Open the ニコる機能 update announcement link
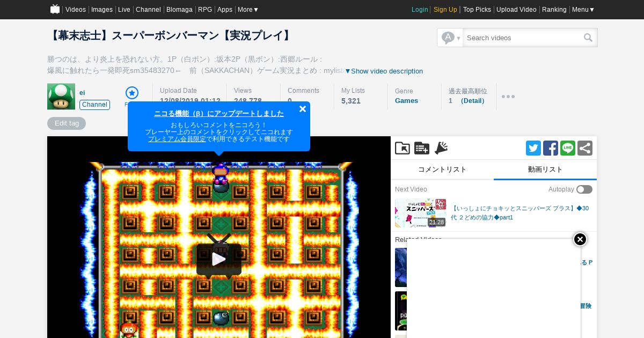The image size is (644, 338). coord(219,114)
